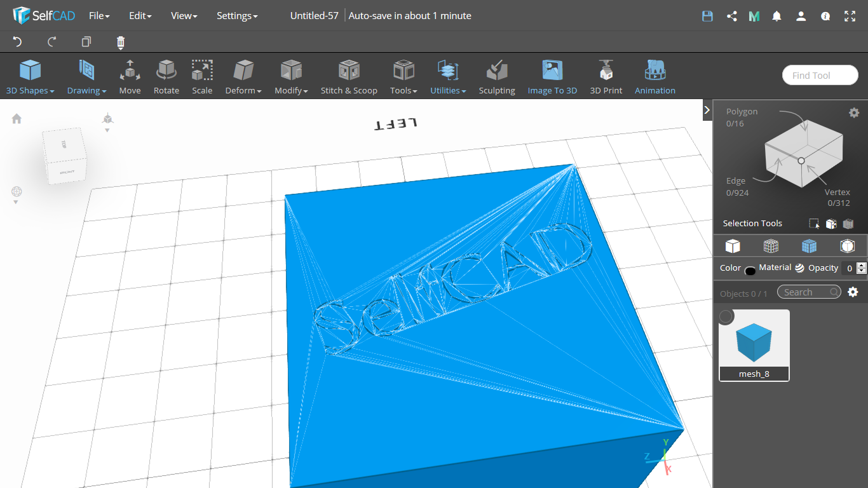Screen dimensions: 868x488
Task: Choose the marquee selection tool icon
Action: (814, 224)
